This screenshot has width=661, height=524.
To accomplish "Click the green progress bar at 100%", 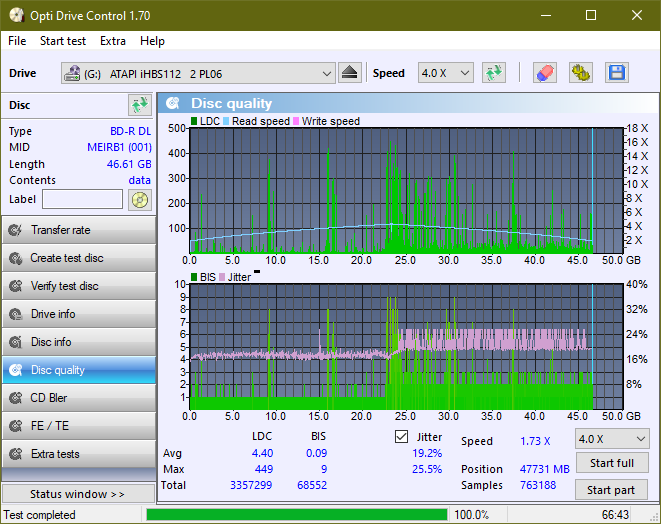I will click(297, 515).
